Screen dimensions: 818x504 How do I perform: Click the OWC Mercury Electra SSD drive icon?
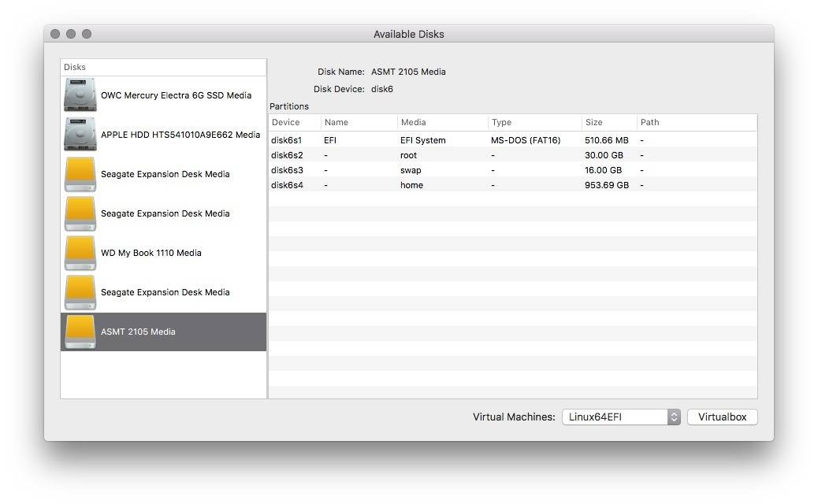coord(80,94)
